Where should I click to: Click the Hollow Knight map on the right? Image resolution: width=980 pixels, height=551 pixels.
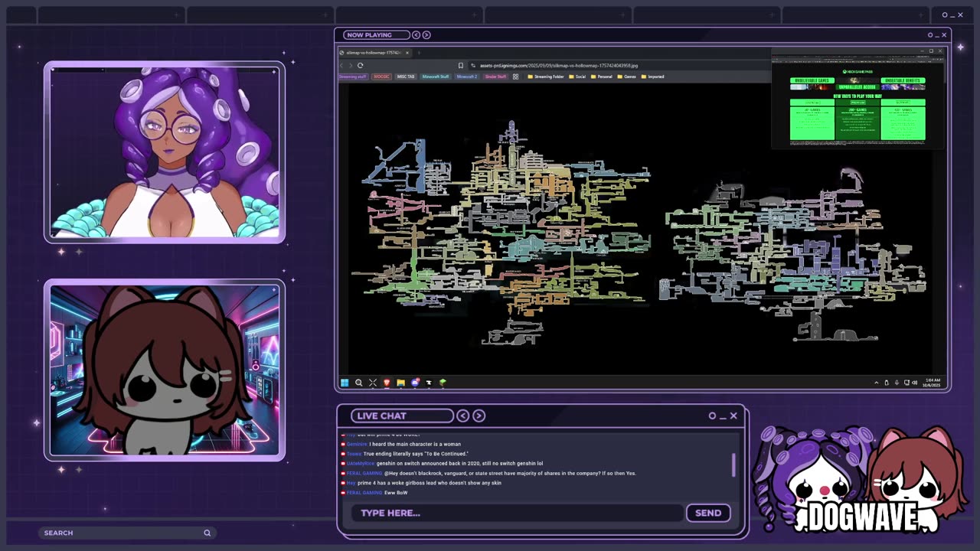pos(792,256)
